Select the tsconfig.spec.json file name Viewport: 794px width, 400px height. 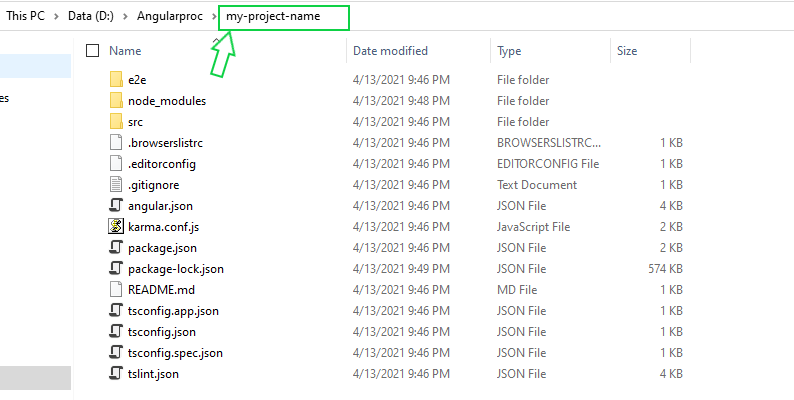175,353
